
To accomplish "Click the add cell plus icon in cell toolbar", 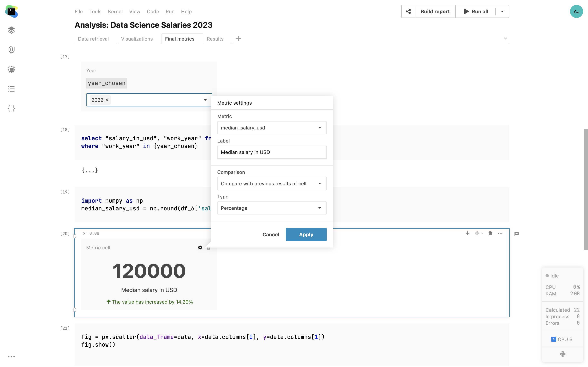I will (467, 233).
